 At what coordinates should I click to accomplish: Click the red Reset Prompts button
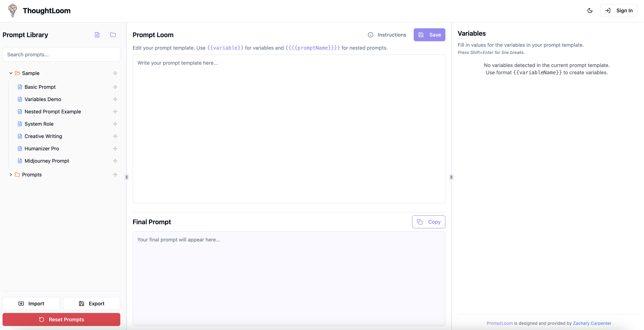point(61,319)
